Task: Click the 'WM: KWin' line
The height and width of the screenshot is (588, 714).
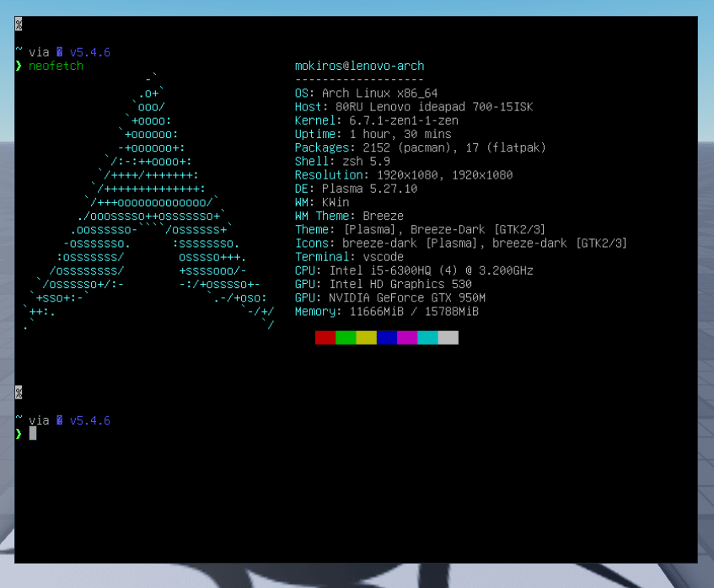Action: pos(322,202)
